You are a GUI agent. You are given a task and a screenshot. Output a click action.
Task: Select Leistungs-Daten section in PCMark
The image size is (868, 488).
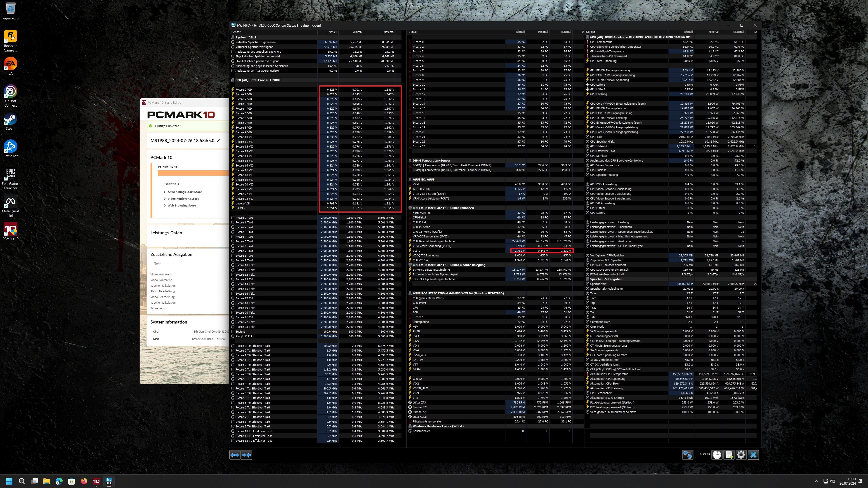coord(166,233)
